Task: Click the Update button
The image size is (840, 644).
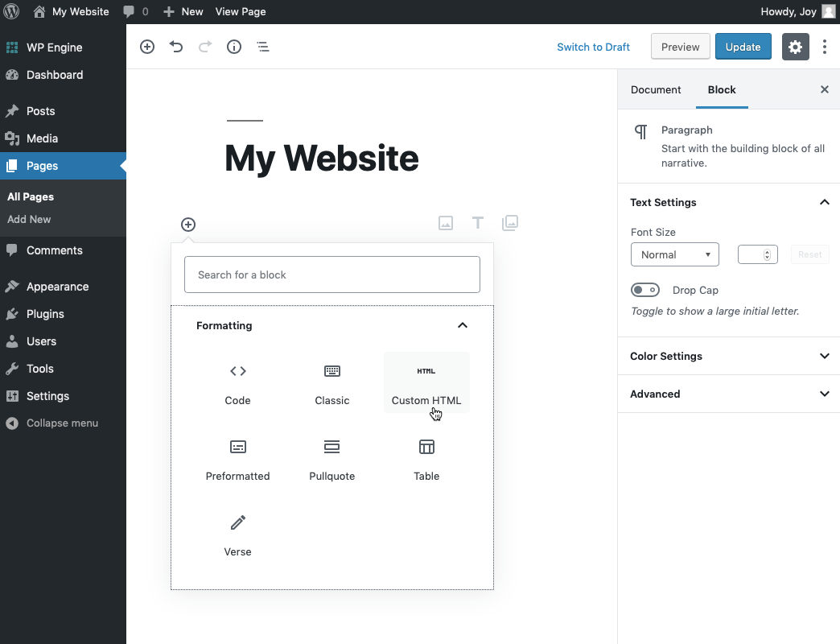Action: [x=743, y=47]
